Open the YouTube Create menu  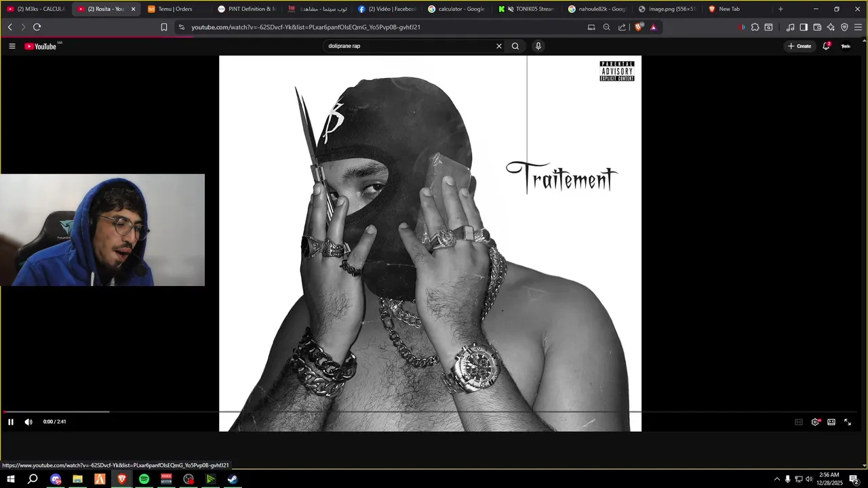[x=800, y=46]
